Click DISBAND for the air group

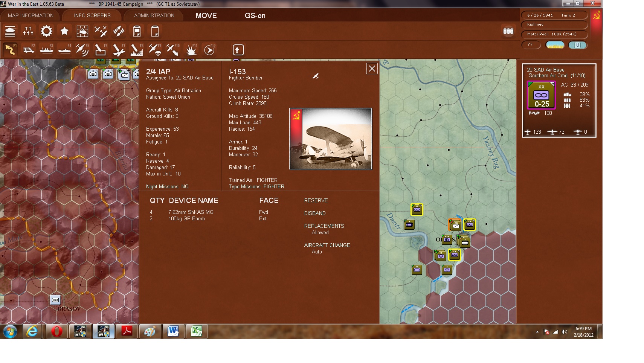pos(315,213)
